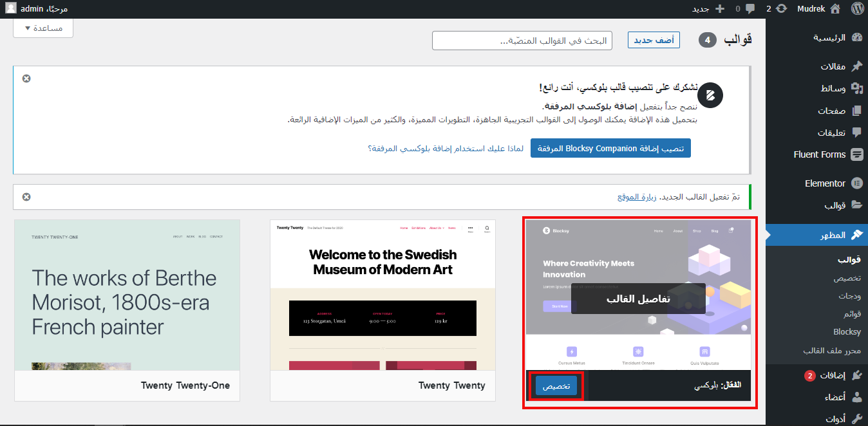This screenshot has width=868, height=426.
Task: Dismiss the Blocksy companion notice
Action: (26, 79)
